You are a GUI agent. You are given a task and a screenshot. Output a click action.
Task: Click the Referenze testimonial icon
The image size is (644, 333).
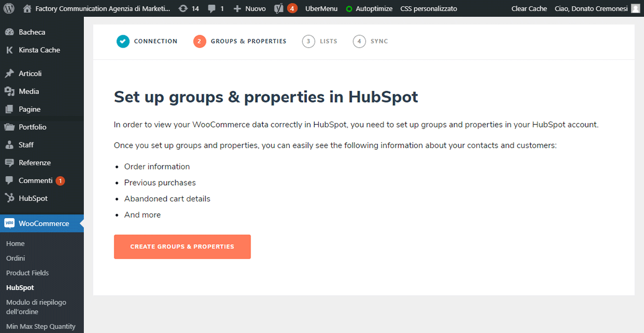tap(9, 163)
